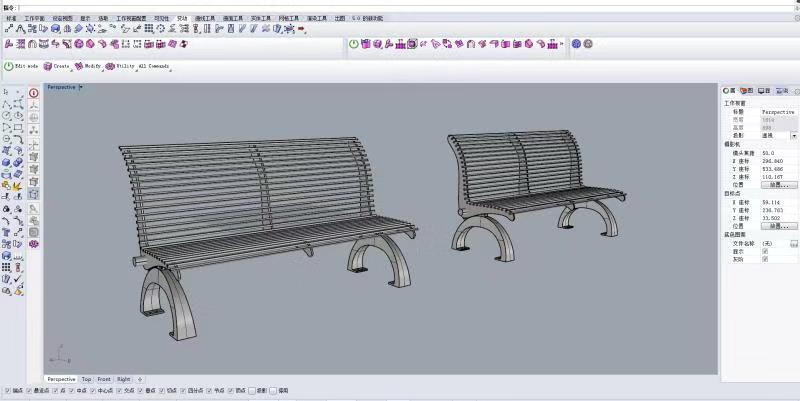Switch to the Top viewport tab
Image resolution: width=800 pixels, height=401 pixels.
click(86, 380)
